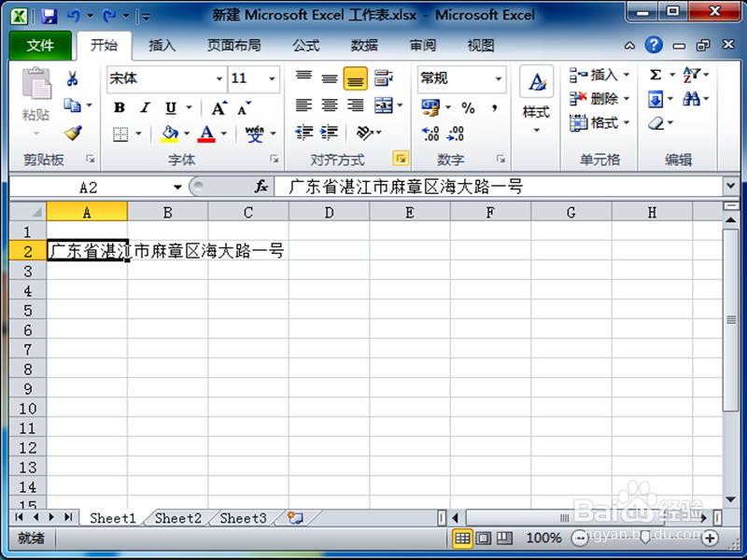Increase font size with large A
The image size is (747, 560).
tap(219, 108)
